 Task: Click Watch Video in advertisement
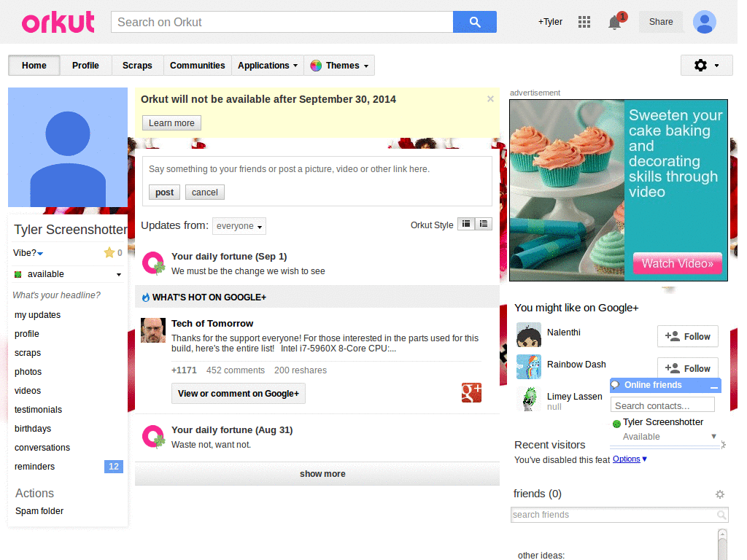678,263
